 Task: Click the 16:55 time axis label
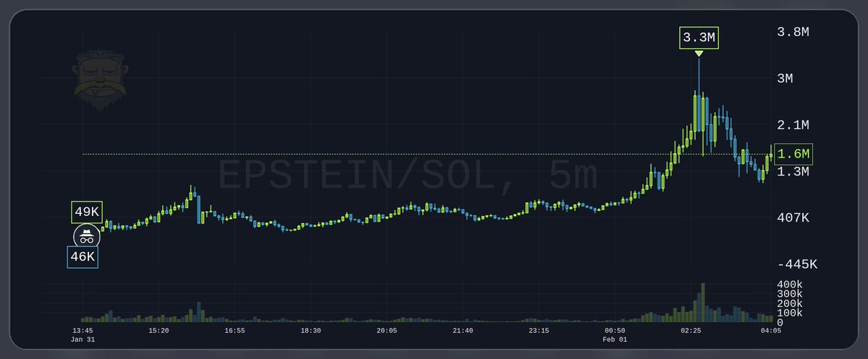pos(234,330)
